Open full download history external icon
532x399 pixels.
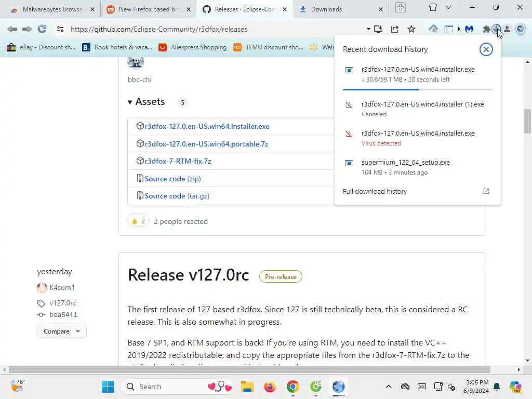tap(486, 191)
